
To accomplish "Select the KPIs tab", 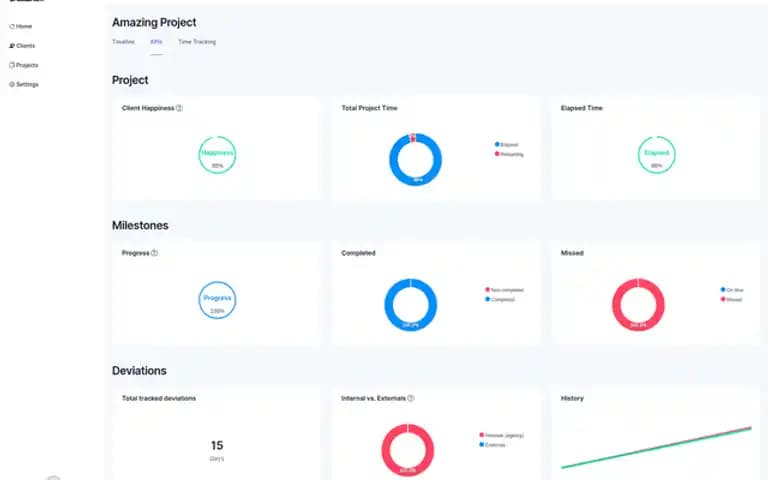I will point(156,42).
